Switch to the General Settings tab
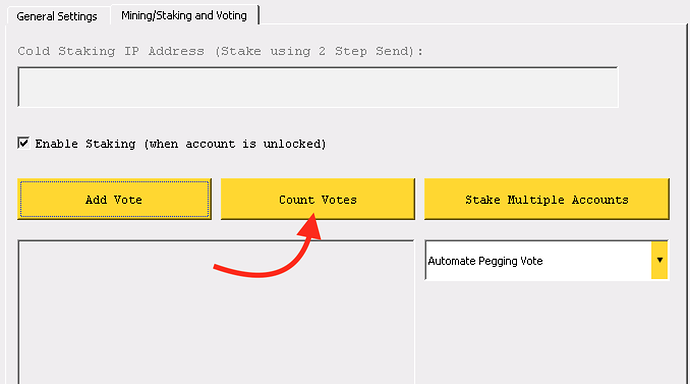The width and height of the screenshot is (690, 384). (x=57, y=16)
